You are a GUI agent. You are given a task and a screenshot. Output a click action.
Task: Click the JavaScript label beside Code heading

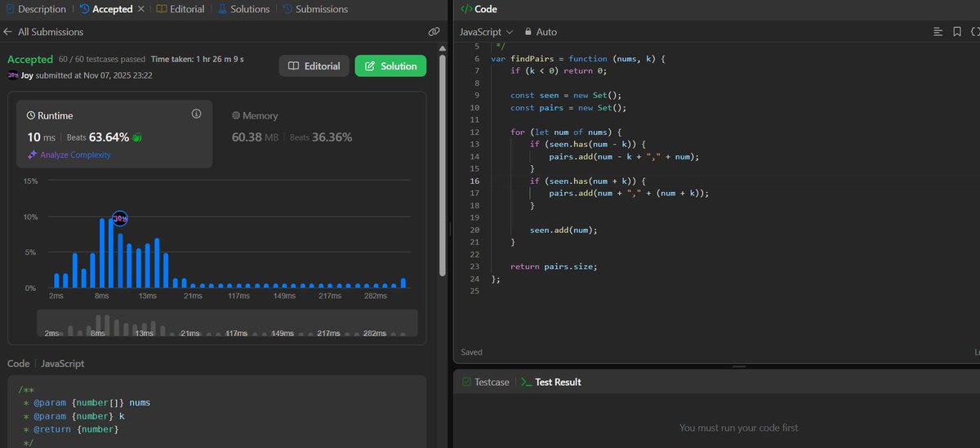[x=63, y=363]
